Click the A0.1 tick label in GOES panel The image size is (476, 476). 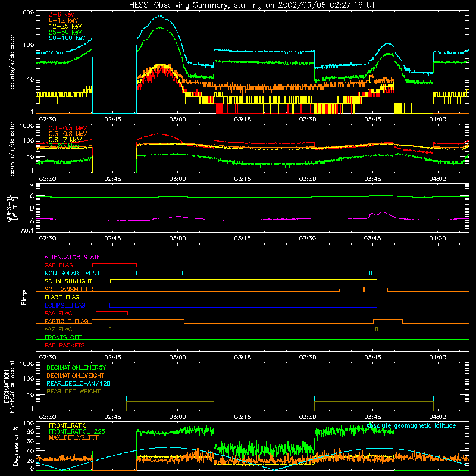coord(27,230)
